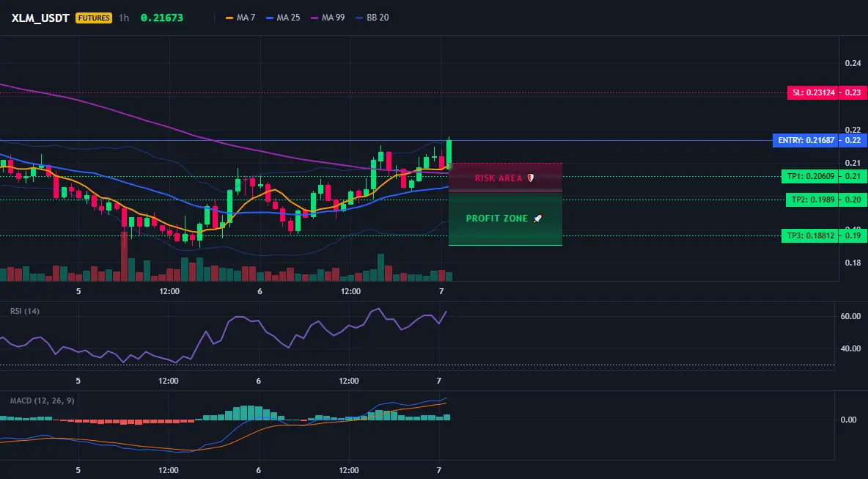
Task: Select the 1h timeframe label
Action: (124, 18)
